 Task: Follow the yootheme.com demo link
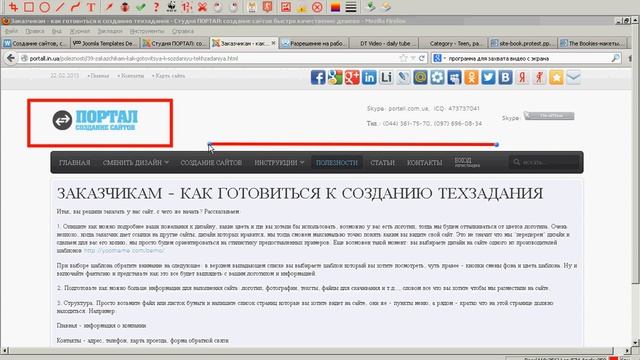click(x=124, y=251)
